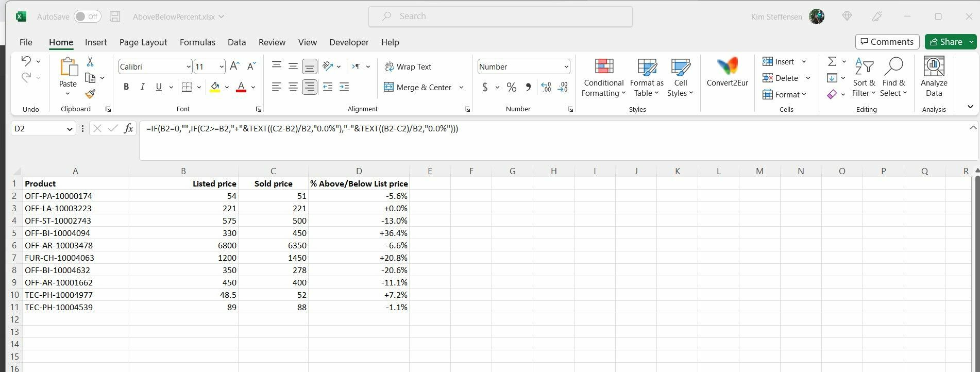Viewport: 980px width, 372px height.
Task: Switch to the Data tab
Action: (x=236, y=42)
